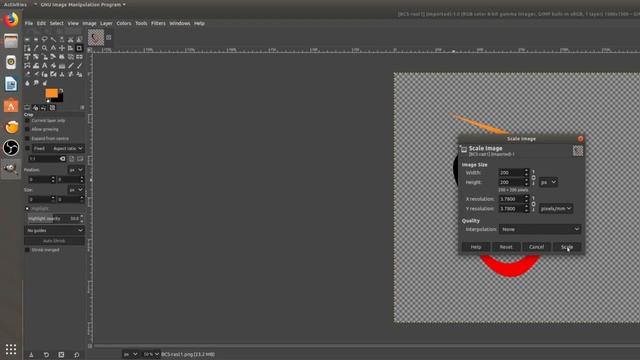Open the Edit menu
Screen dimensions: 640x360
tap(41, 24)
